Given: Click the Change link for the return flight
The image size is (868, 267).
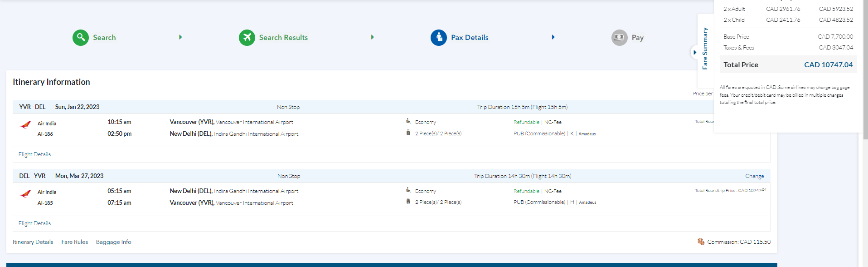Looking at the screenshot, I should [754, 176].
